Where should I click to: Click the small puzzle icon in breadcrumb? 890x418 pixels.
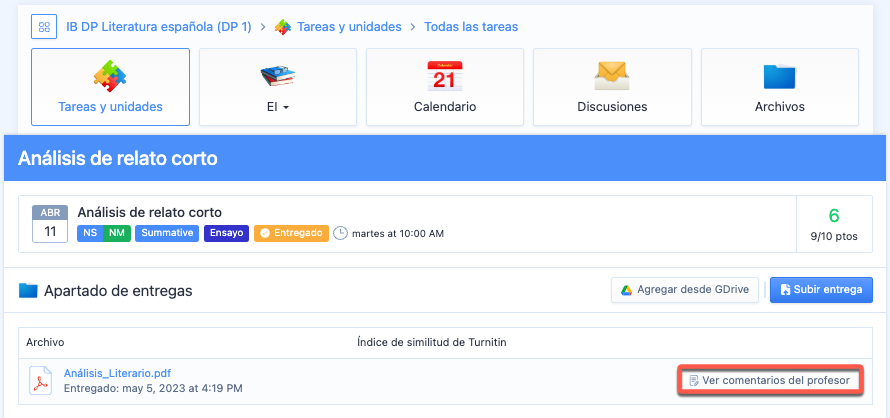(283, 27)
